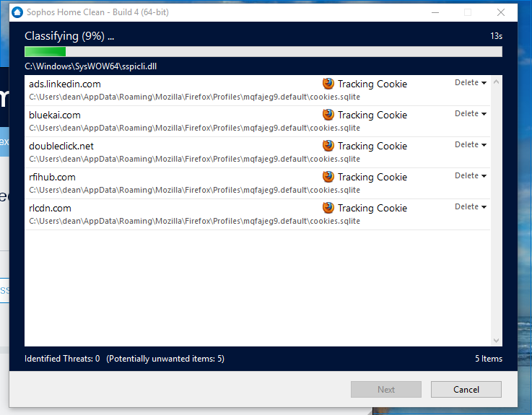The image size is (532, 415).
Task: Click the scroll down arrow in results list
Action: (496, 341)
